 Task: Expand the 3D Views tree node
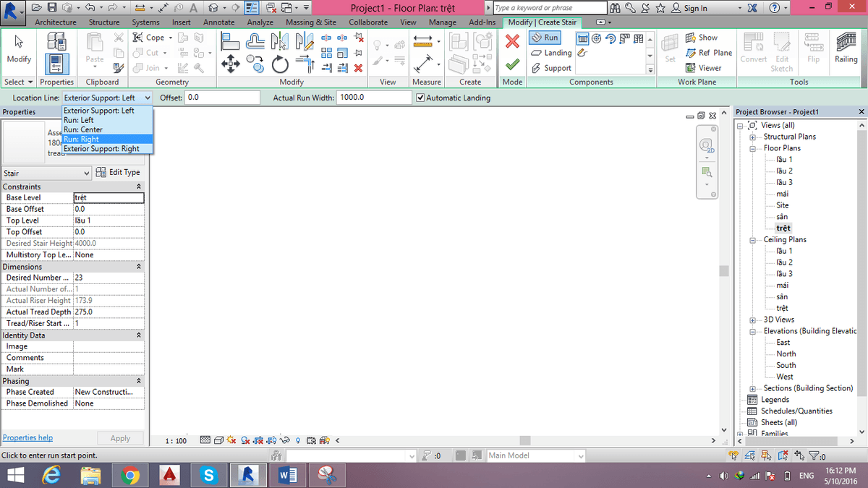tap(753, 320)
